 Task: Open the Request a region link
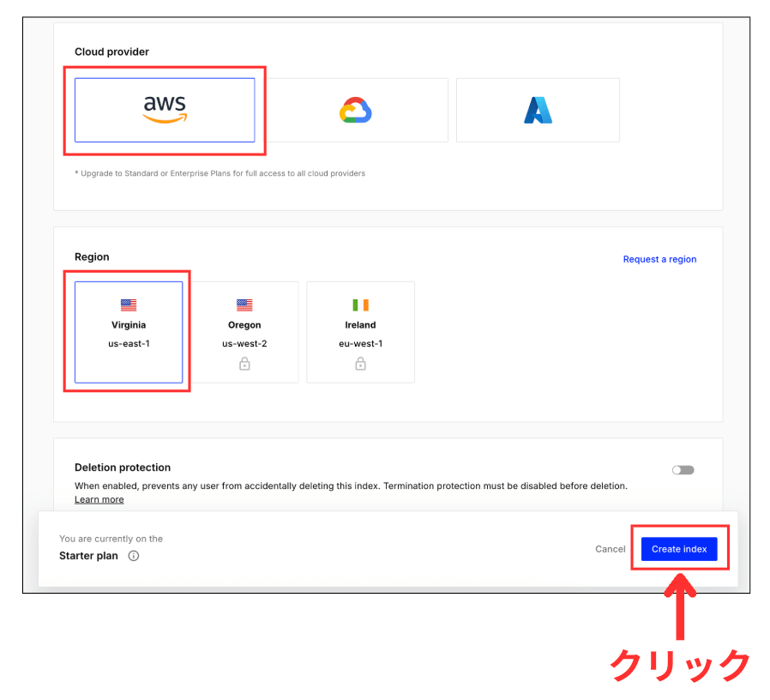click(x=659, y=259)
